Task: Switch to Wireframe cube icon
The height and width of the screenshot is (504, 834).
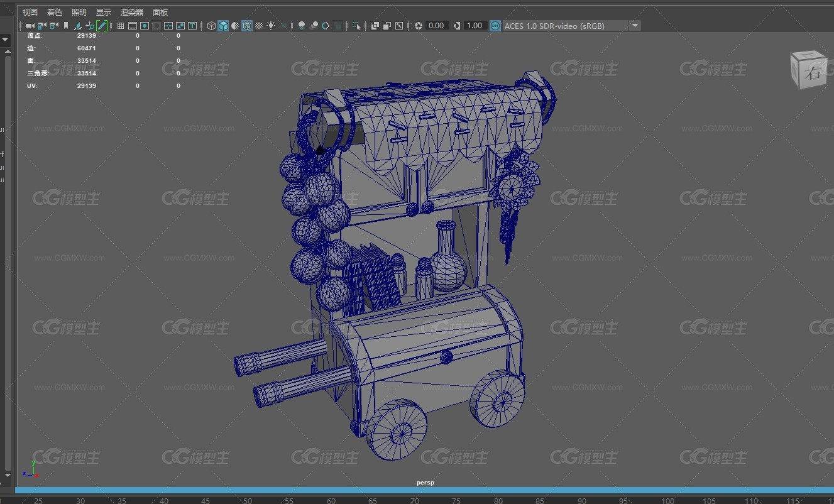Action: pos(212,26)
